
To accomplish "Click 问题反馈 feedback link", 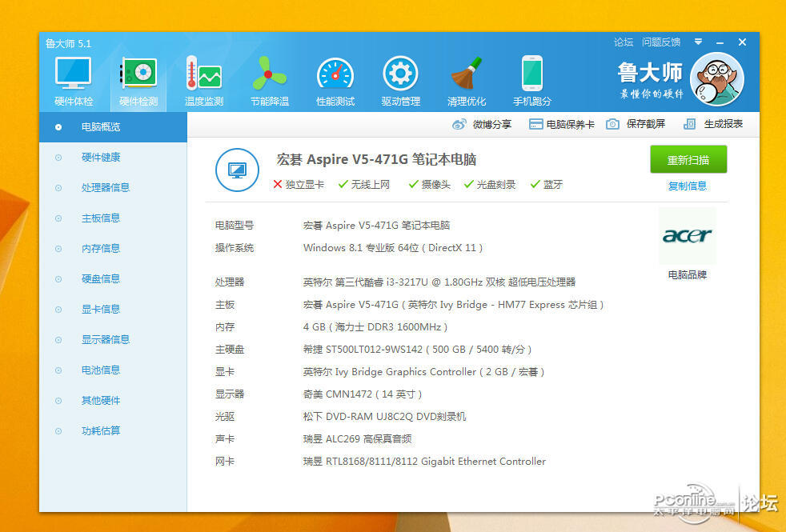I will (x=661, y=42).
